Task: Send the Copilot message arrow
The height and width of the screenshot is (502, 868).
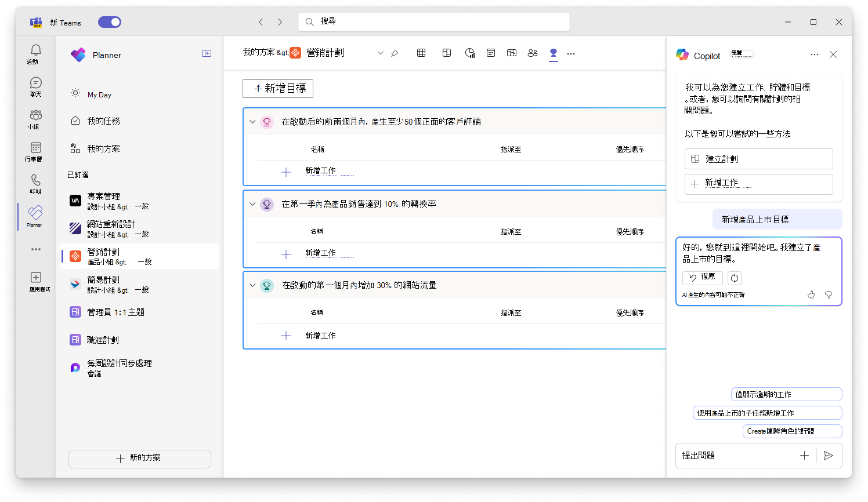Action: click(829, 456)
